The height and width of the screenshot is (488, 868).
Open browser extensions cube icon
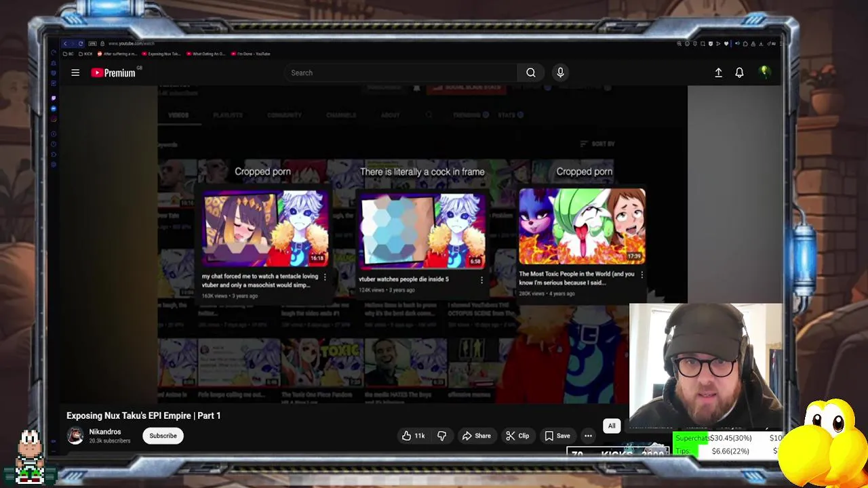pos(745,43)
